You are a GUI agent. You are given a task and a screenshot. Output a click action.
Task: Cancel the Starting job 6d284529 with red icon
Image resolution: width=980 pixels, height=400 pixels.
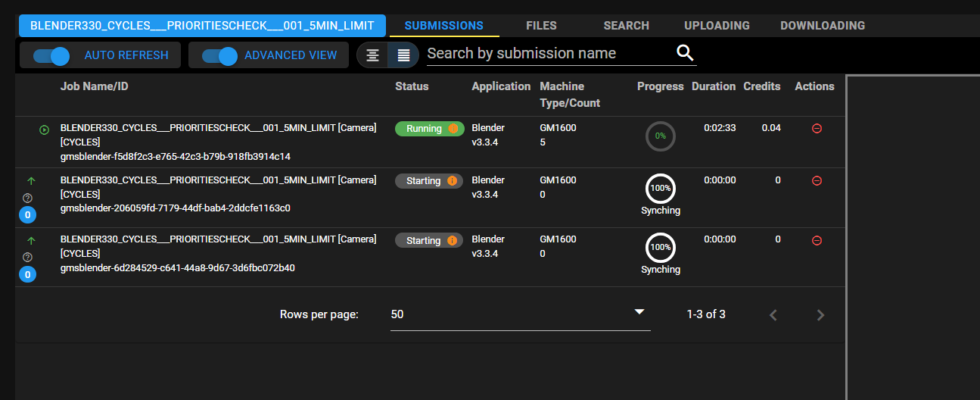click(817, 240)
